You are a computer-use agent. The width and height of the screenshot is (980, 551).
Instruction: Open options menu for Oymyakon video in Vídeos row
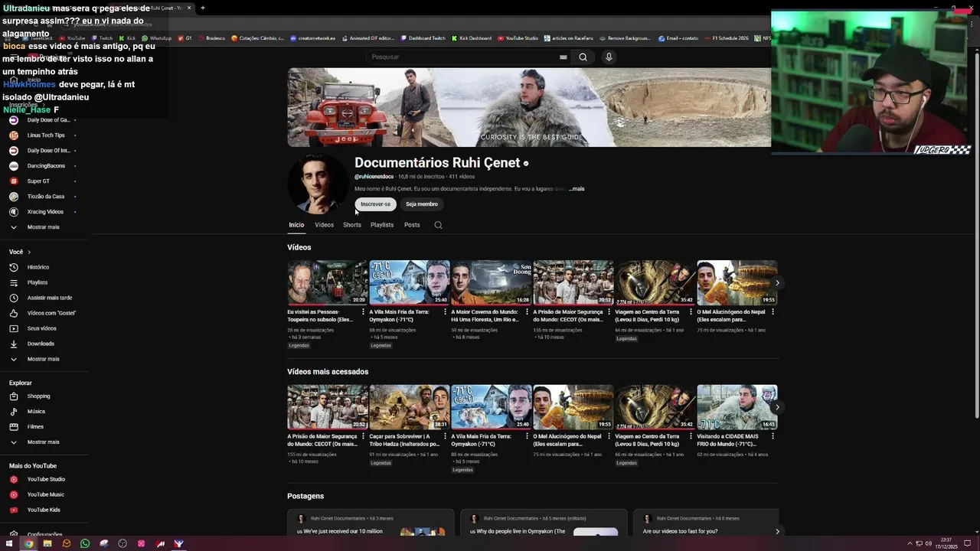click(446, 312)
